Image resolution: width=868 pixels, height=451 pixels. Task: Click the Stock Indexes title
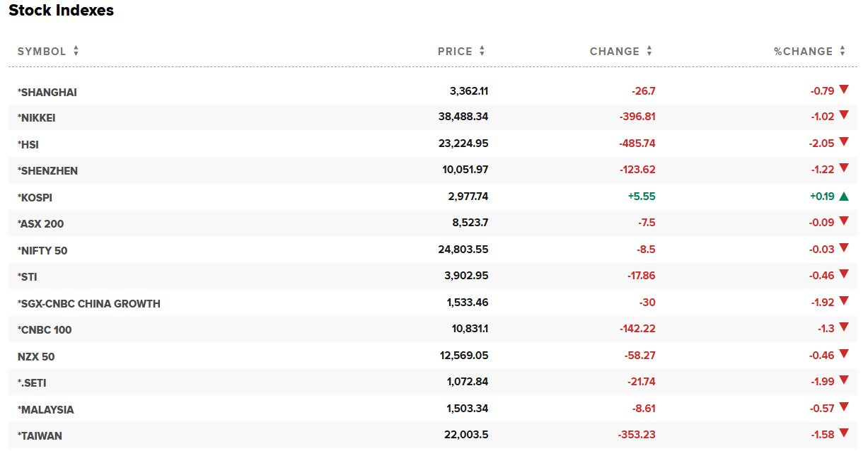click(x=60, y=11)
